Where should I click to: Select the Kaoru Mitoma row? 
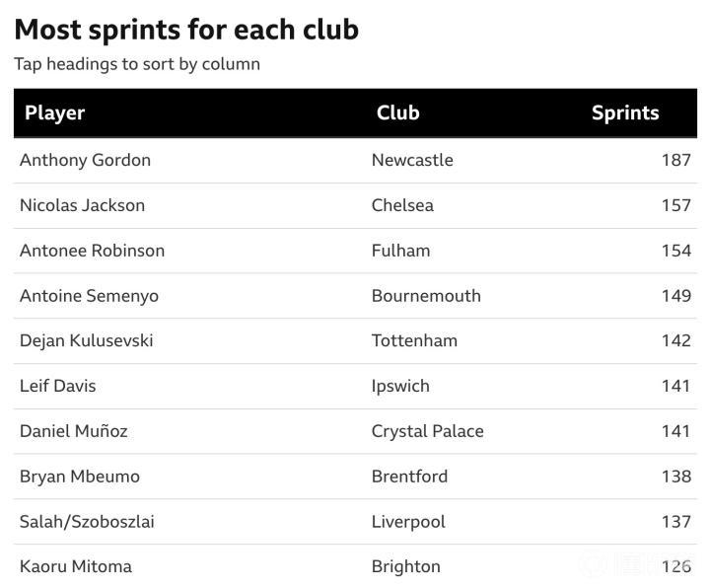[x=75, y=566]
